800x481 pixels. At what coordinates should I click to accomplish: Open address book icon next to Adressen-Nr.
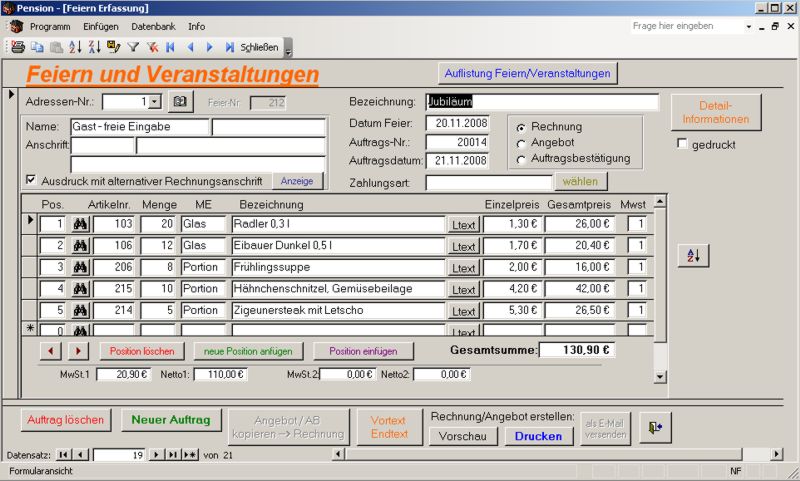click(180, 102)
